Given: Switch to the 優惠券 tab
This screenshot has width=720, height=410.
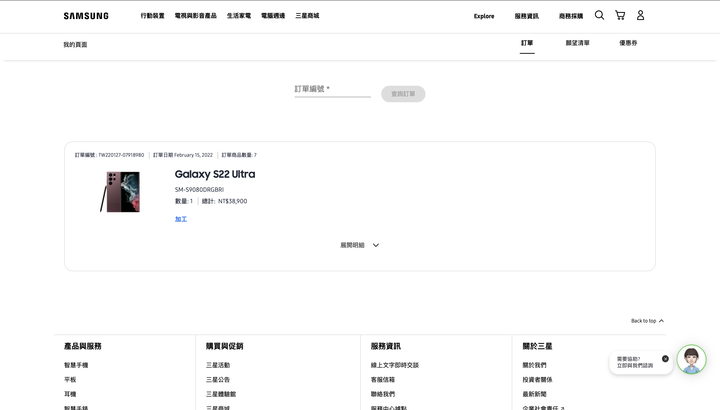Looking at the screenshot, I should point(628,43).
